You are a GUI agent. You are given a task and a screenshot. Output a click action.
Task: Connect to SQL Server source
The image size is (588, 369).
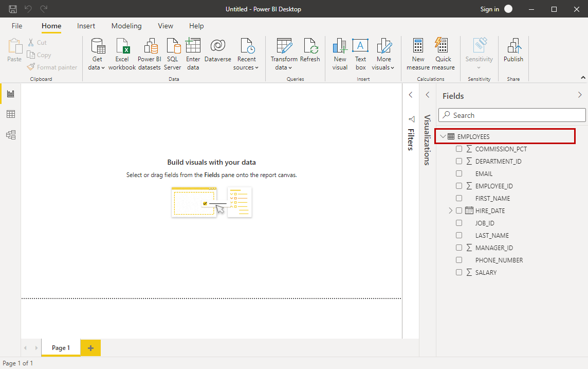click(173, 54)
